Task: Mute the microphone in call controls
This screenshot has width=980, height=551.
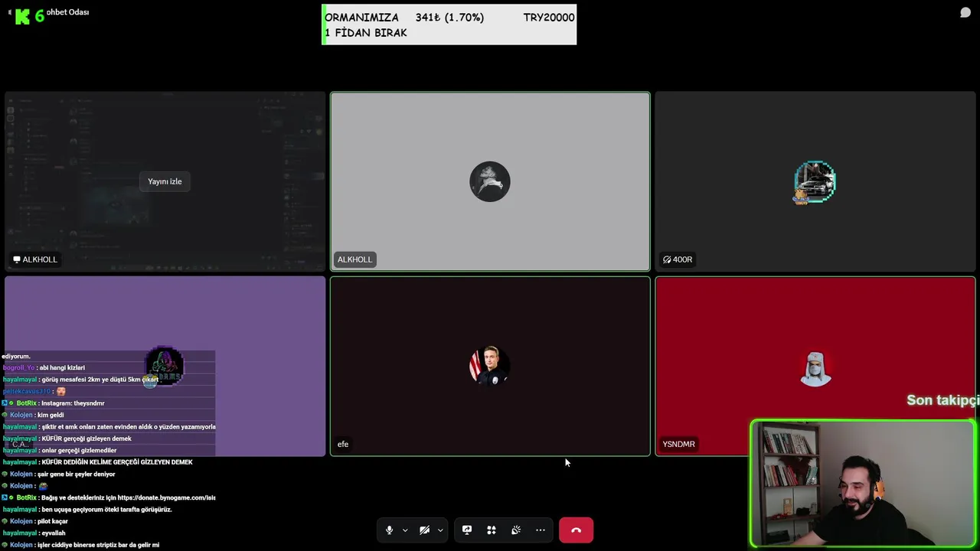Action: (389, 530)
